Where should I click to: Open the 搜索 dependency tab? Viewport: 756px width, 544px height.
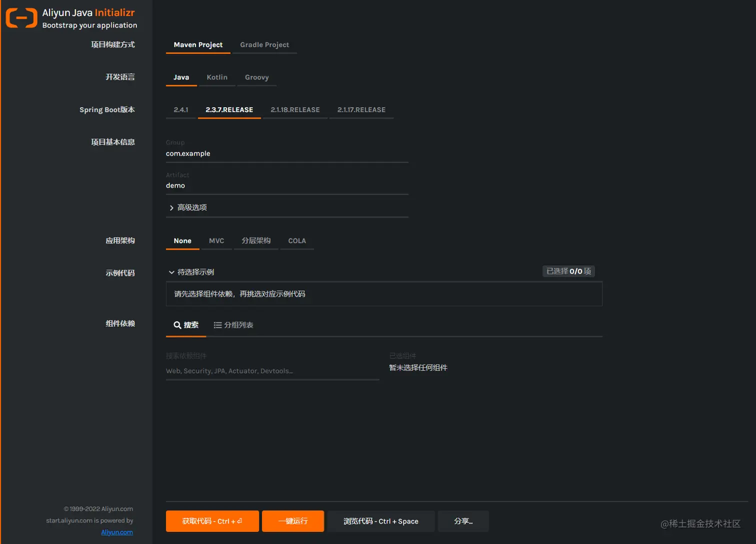(x=186, y=325)
